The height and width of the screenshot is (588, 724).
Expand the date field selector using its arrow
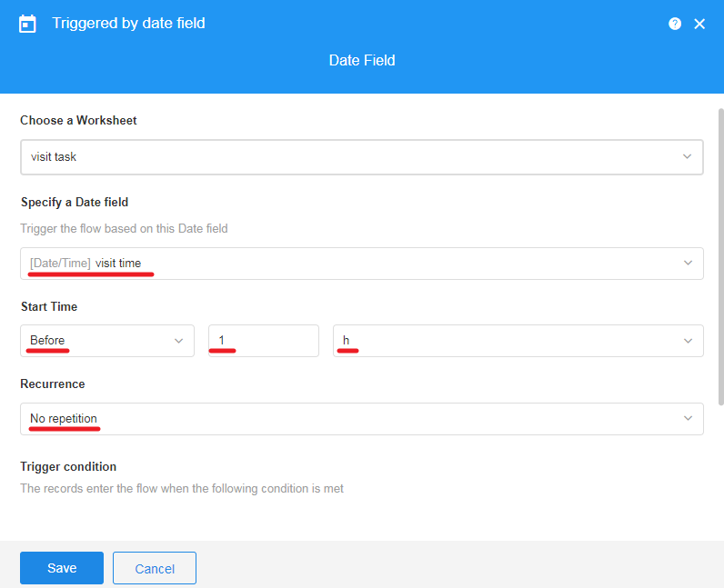(687, 264)
